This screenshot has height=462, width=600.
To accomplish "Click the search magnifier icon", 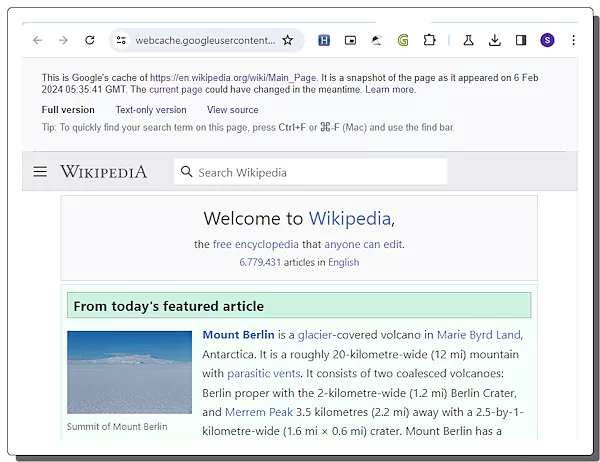I will pos(186,171).
